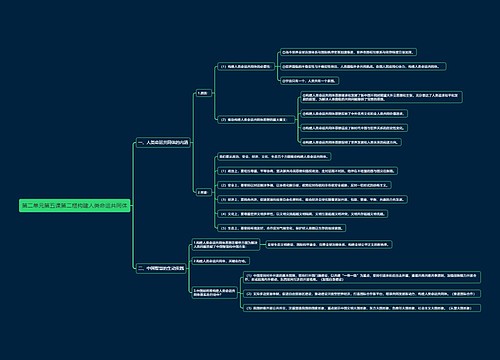This screenshot has width=500, height=360.
Task: Click the two-line node 3.中国如何推动构建人类命运共同体
Action: pyautogui.click(x=214, y=293)
